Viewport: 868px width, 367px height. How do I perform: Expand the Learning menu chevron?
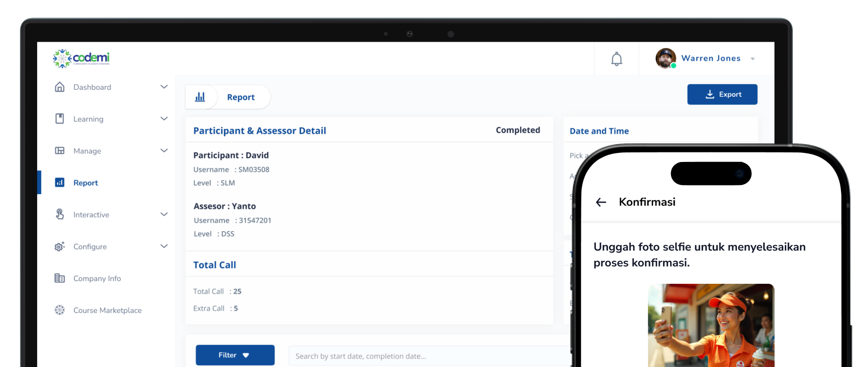point(164,119)
